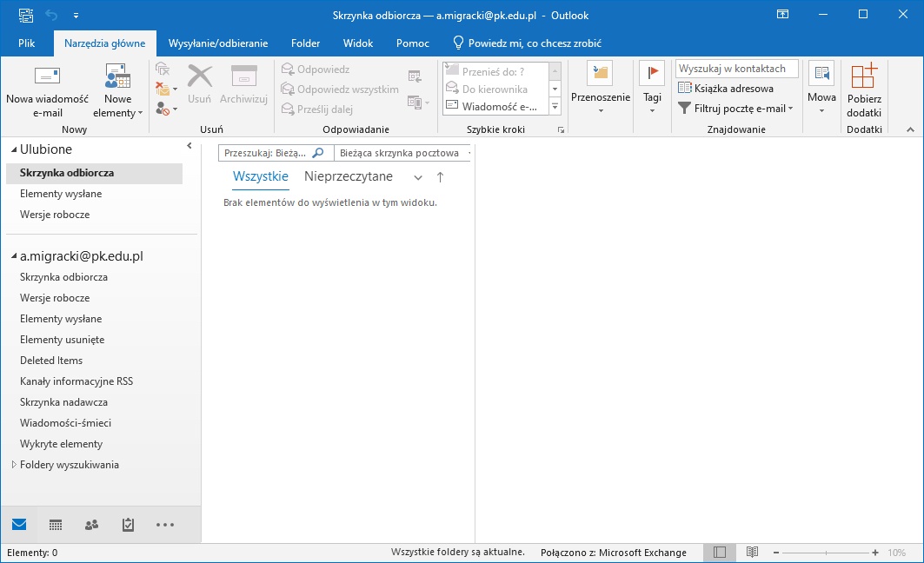Click the undo arrow in title bar
The width and height of the screenshot is (924, 563).
(51, 15)
